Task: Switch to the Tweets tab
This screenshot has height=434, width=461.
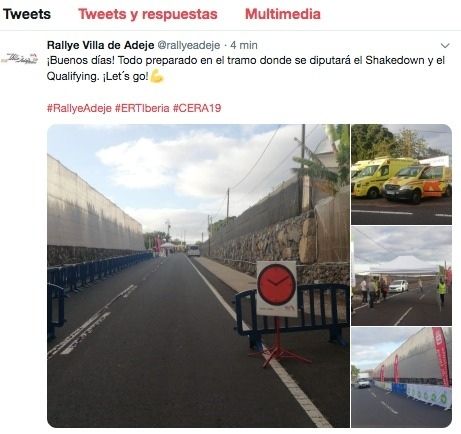Action: (27, 14)
